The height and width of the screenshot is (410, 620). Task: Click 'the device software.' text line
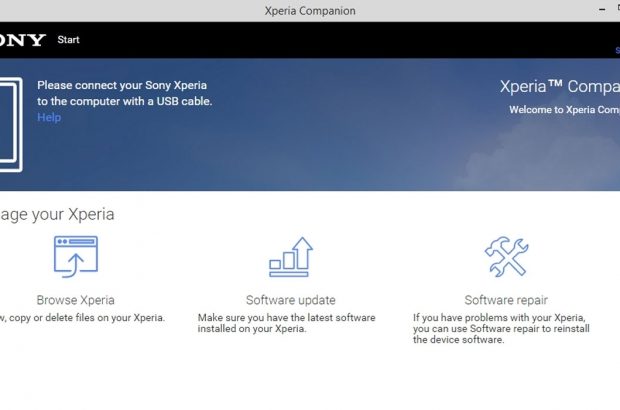pos(459,340)
